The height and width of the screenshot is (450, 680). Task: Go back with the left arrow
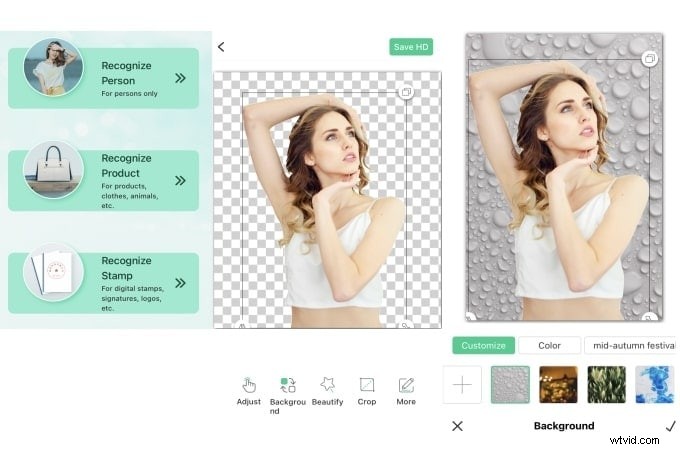click(x=221, y=47)
